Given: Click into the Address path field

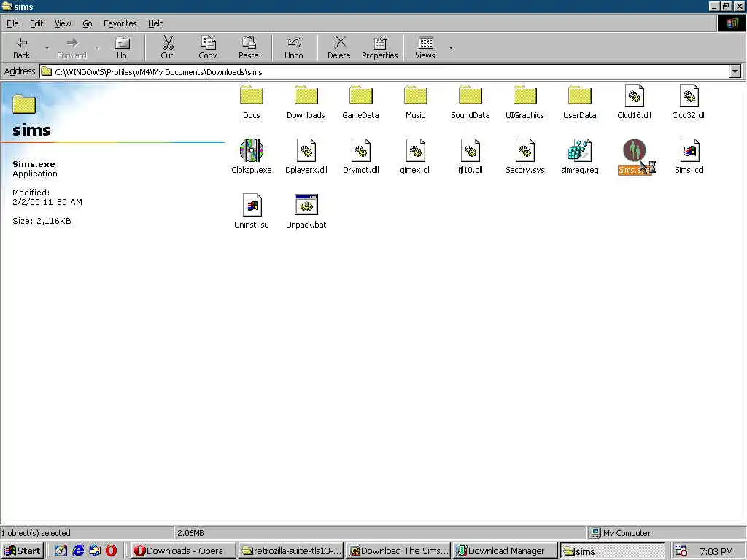Looking at the screenshot, I should pos(384,72).
